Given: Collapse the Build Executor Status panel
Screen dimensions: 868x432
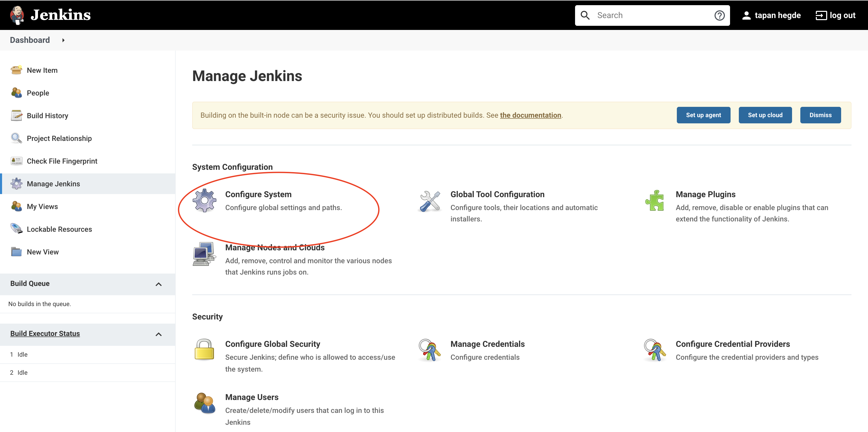Looking at the screenshot, I should coord(158,334).
